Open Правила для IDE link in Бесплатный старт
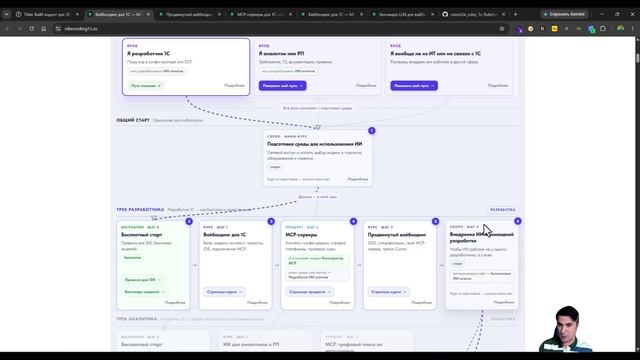 coord(143,280)
